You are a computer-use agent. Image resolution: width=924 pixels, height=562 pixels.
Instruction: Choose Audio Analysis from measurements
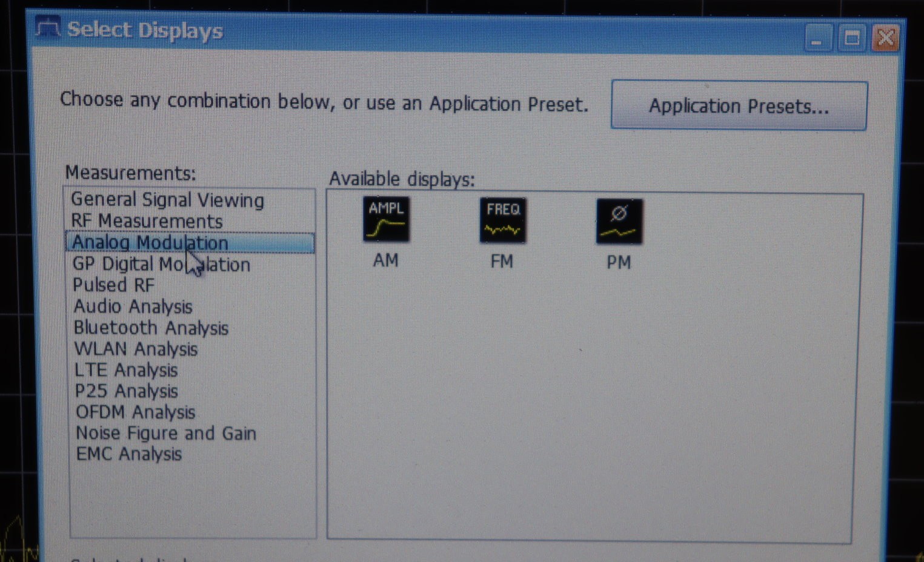[x=133, y=306]
